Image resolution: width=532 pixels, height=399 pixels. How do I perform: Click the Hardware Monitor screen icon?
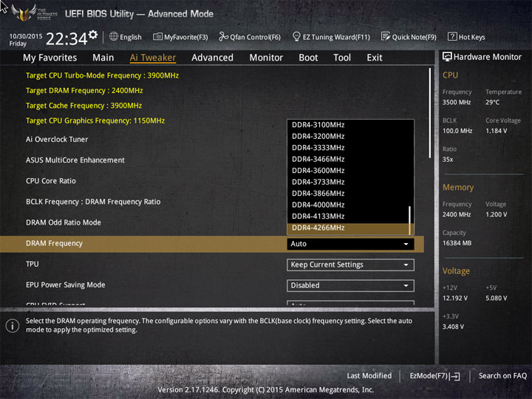click(x=447, y=57)
